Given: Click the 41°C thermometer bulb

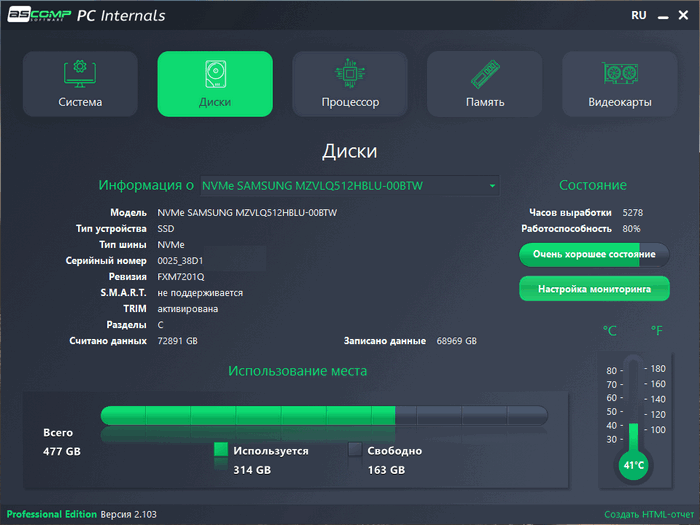Looking at the screenshot, I should (x=633, y=465).
